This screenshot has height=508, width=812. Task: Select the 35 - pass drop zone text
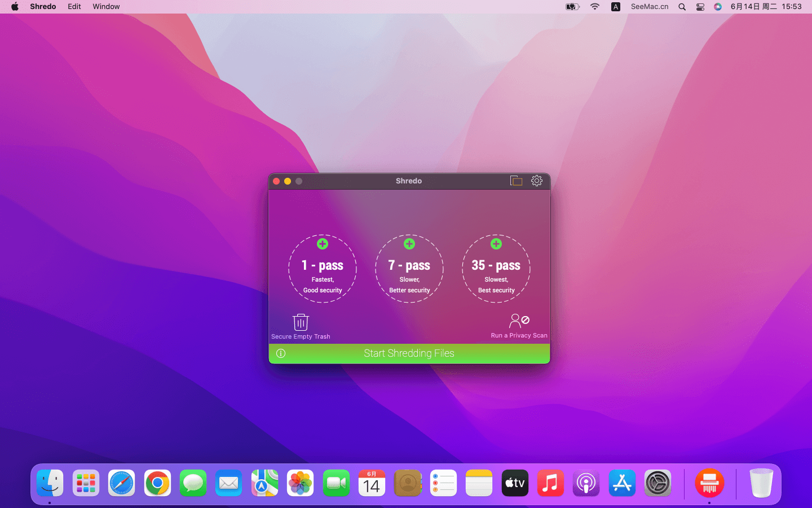[x=496, y=265]
